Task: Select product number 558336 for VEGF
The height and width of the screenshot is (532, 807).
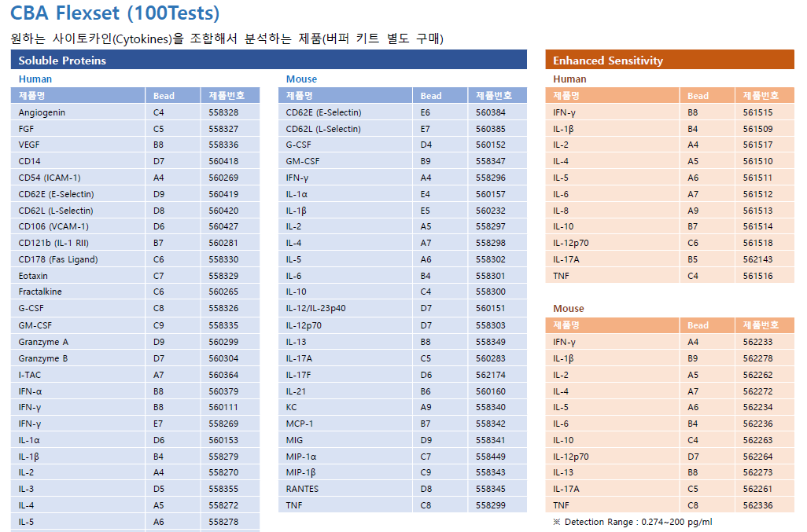Action: pos(223,145)
